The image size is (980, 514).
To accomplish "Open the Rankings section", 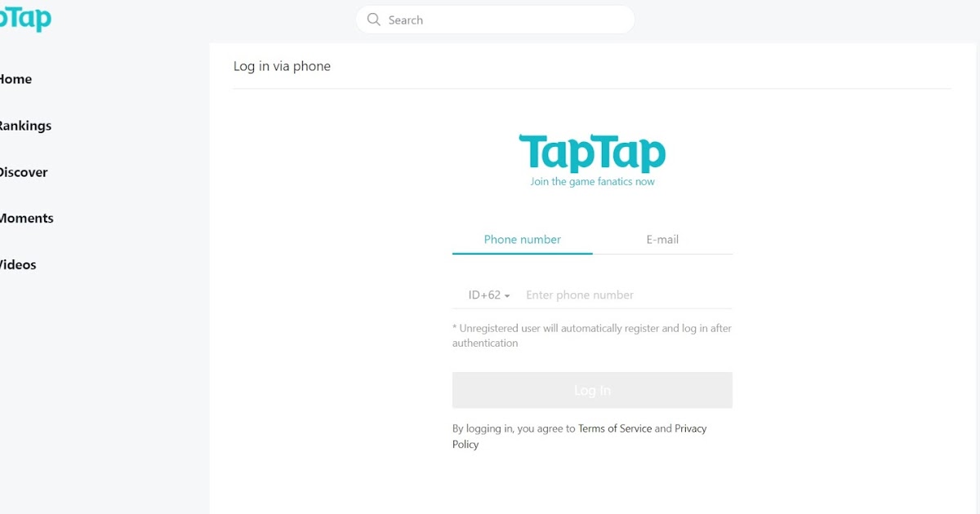I will pos(25,126).
